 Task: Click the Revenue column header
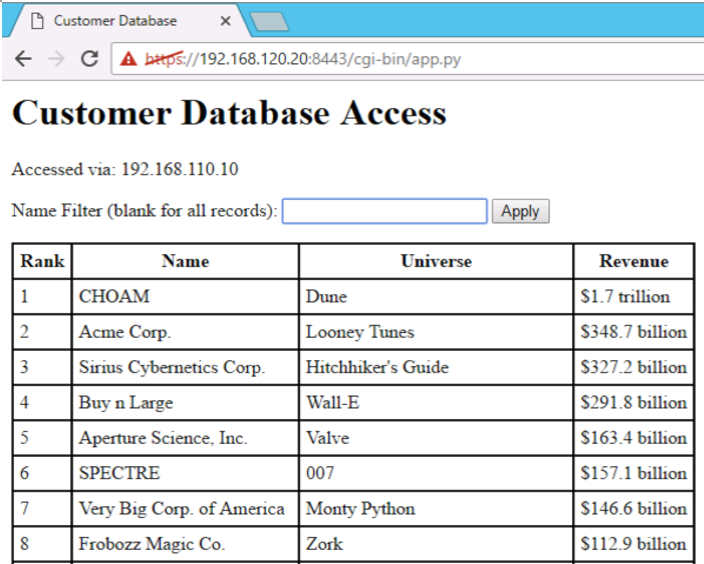pos(633,261)
